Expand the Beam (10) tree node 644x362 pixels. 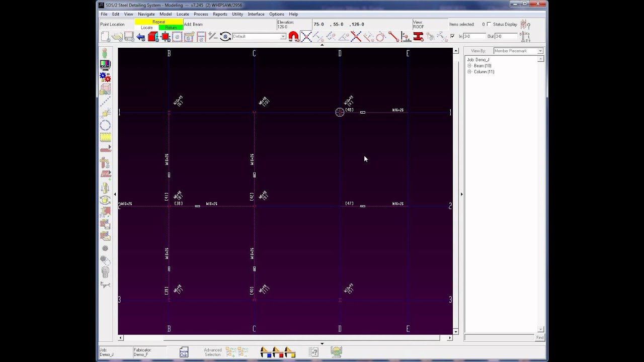click(x=469, y=66)
